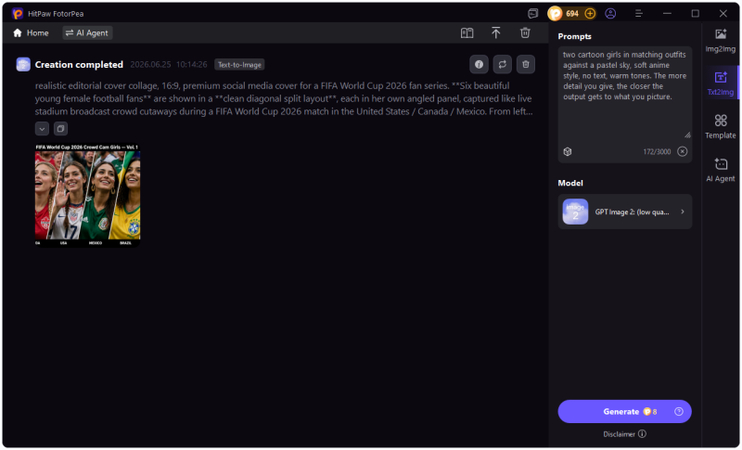The width and height of the screenshot is (742, 450).
Task: Add more coins with the plus icon
Action: tap(590, 14)
